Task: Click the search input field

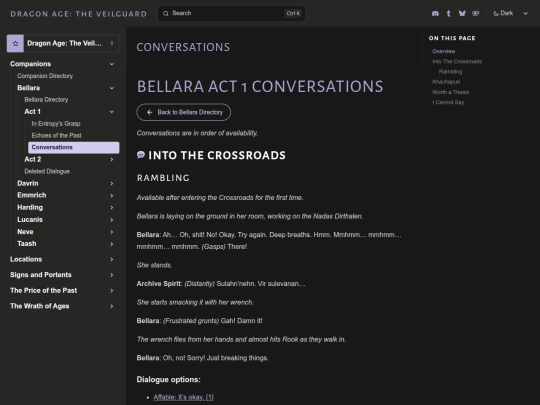Action: pyautogui.click(x=231, y=13)
